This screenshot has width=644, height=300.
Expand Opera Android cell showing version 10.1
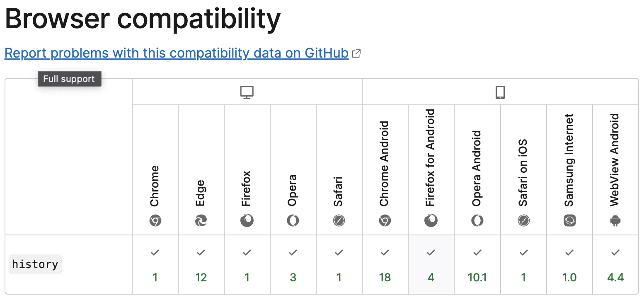[x=477, y=264]
